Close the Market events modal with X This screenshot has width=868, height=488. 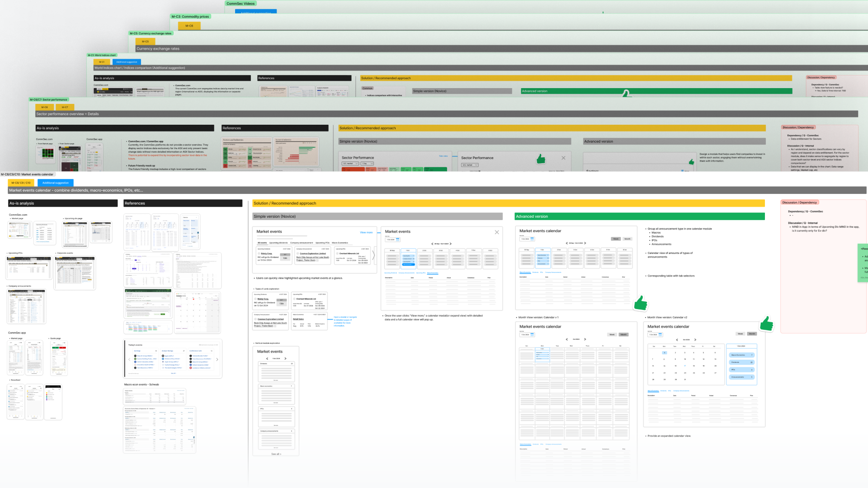coord(496,232)
